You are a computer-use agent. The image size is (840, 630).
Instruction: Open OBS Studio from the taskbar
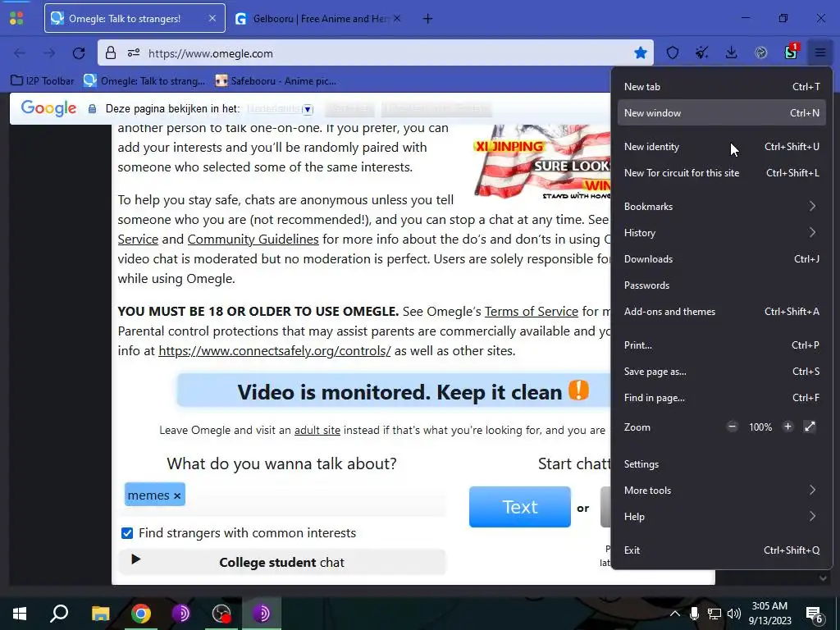[x=221, y=614]
